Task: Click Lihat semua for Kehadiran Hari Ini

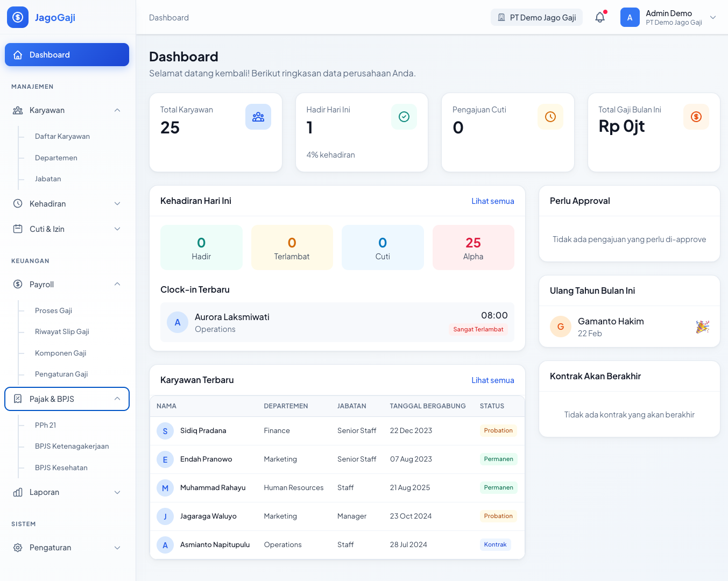Action: pyautogui.click(x=492, y=201)
